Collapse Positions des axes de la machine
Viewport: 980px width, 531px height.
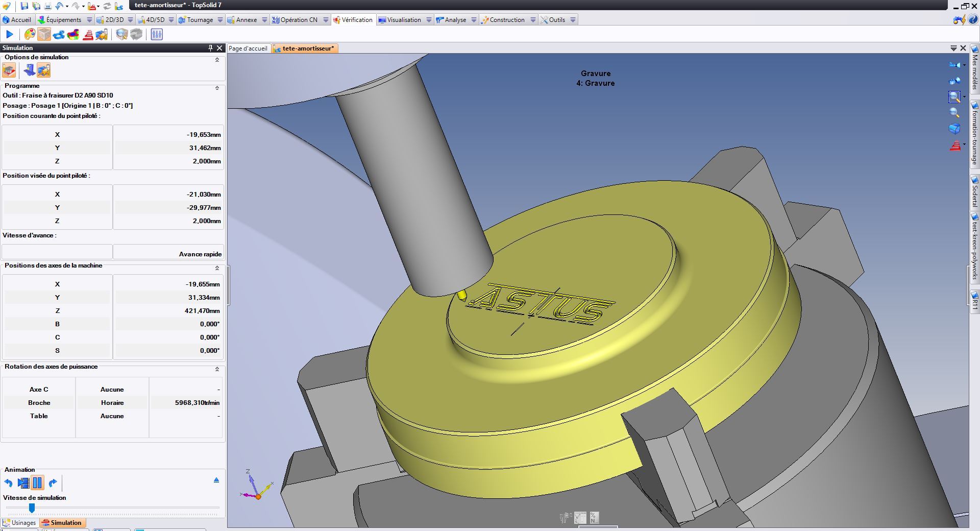click(x=217, y=268)
